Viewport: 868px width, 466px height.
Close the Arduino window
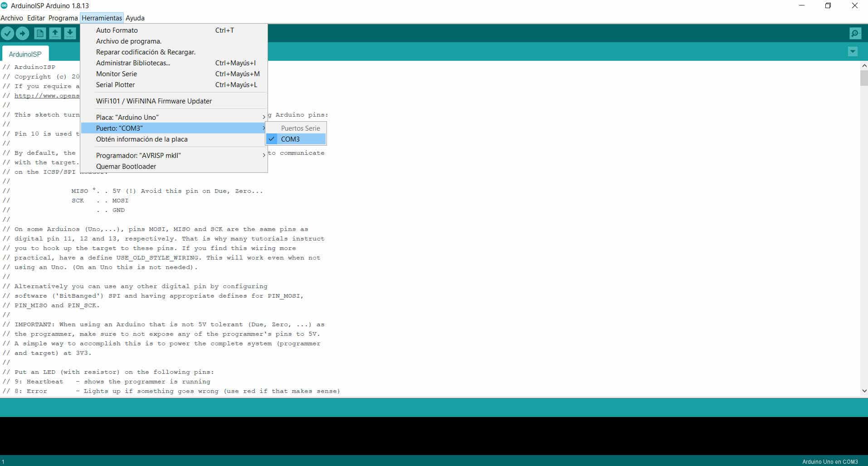(854, 6)
